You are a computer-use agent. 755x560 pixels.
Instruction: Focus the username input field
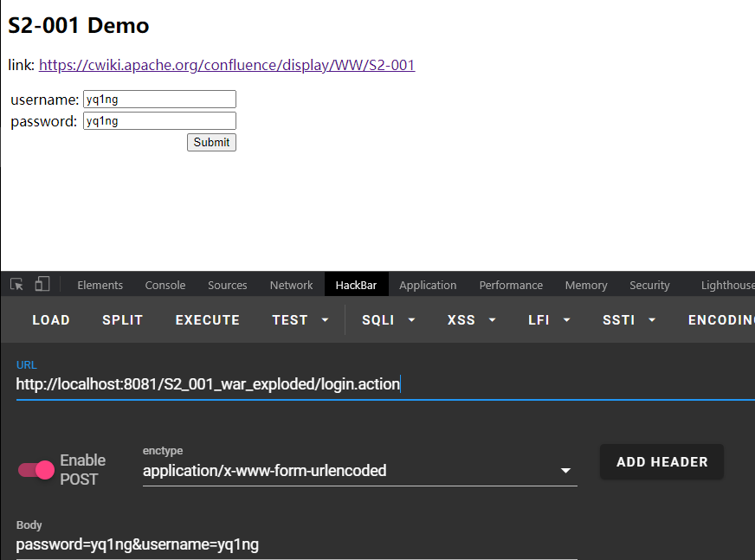coord(159,100)
